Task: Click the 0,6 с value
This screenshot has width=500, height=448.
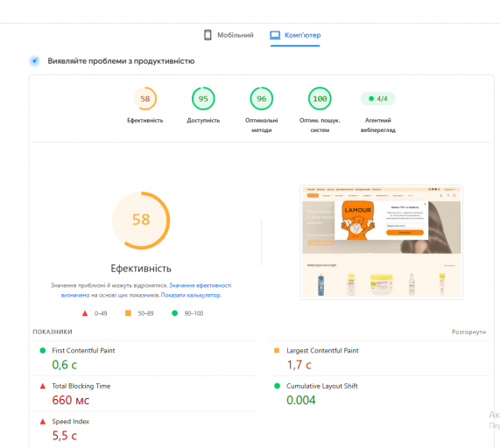Action: coord(65,365)
